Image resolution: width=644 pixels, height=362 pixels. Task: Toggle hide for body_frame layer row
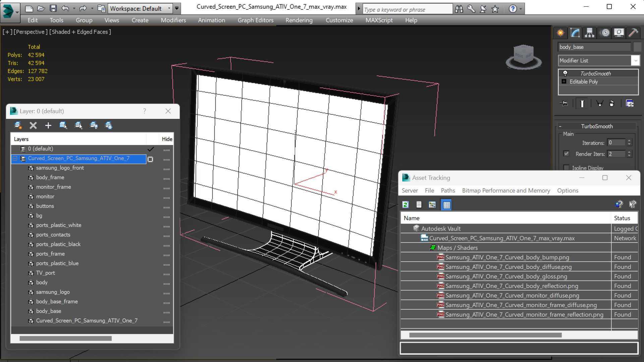(166, 179)
